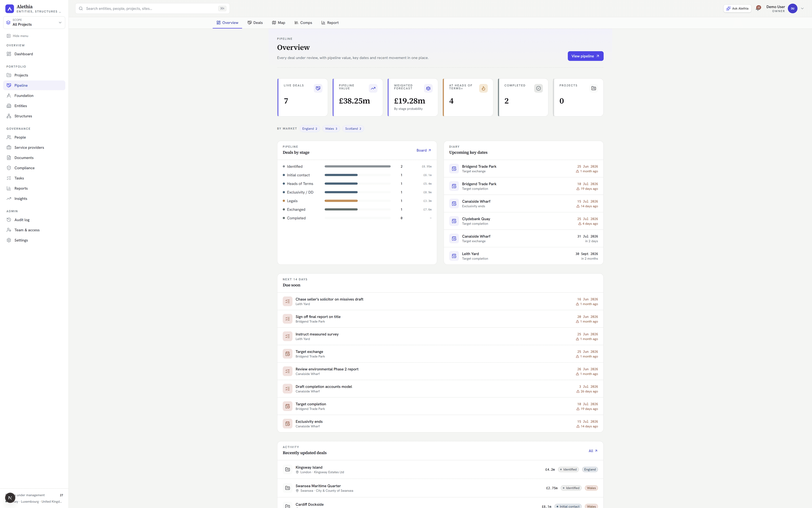Viewport: 812px width, 508px height.
Task: Open Team & access in sidebar
Action: click(x=34, y=230)
